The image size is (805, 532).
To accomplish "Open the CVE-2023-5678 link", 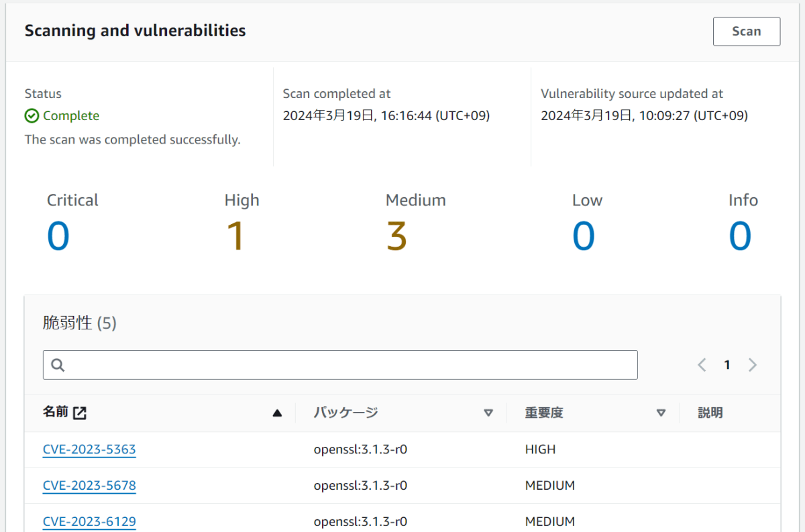I will coord(89,486).
